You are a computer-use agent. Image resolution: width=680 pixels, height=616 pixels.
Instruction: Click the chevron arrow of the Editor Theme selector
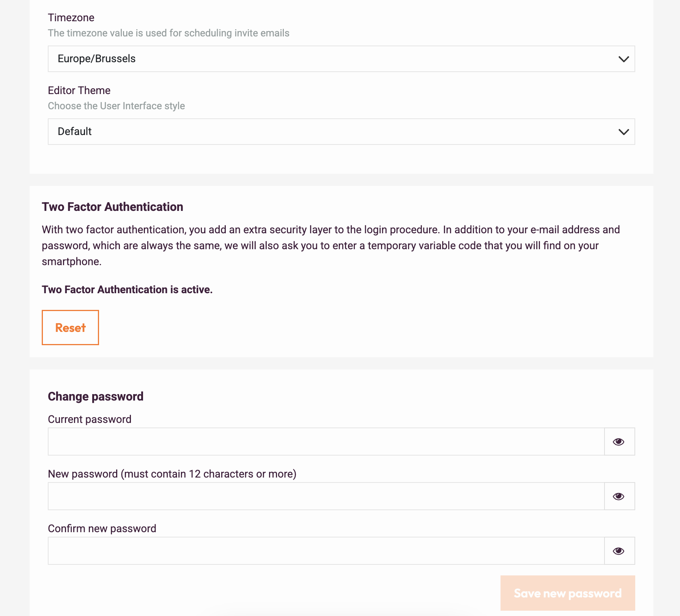tap(623, 132)
